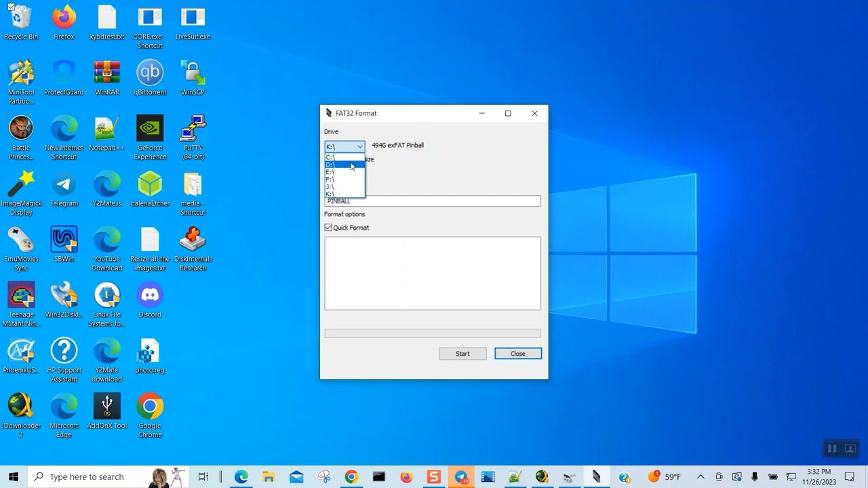Open File Explorer from the taskbar
The height and width of the screenshot is (488, 868).
pyautogui.click(x=269, y=476)
